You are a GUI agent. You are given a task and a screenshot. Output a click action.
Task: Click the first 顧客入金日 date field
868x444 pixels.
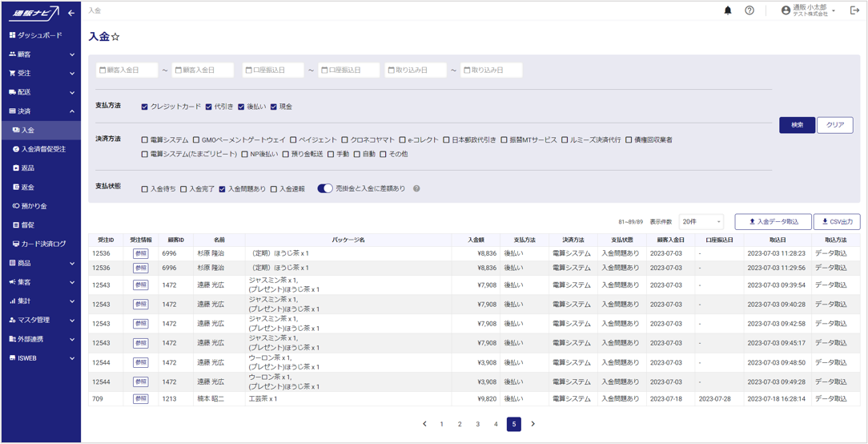[x=127, y=71]
